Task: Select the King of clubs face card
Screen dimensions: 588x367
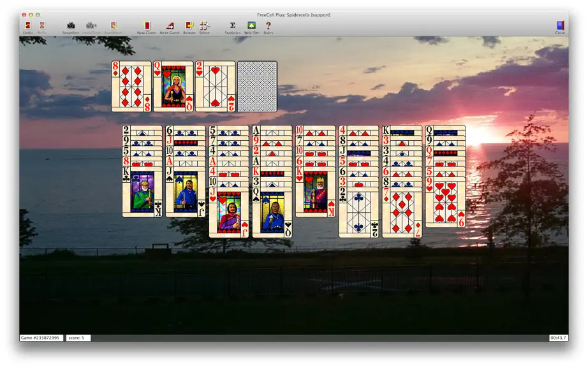Action: point(142,192)
